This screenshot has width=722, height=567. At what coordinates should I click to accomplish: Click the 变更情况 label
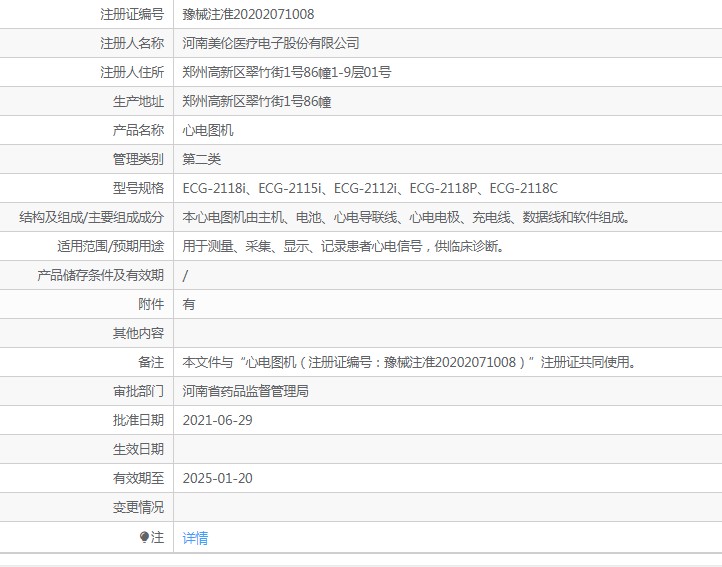139,507
